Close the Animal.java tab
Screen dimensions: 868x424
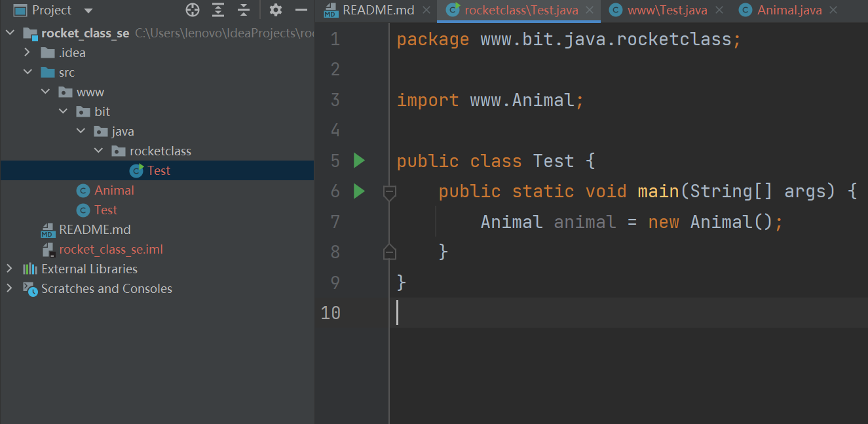click(833, 10)
